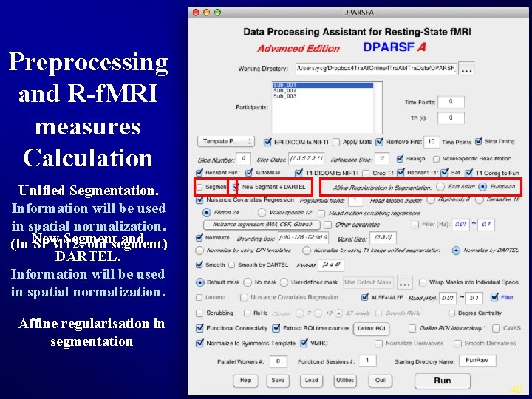Toggle EPI DICOM to NIFTI checkbox
This screenshot has height=399, width=532.
(267, 142)
